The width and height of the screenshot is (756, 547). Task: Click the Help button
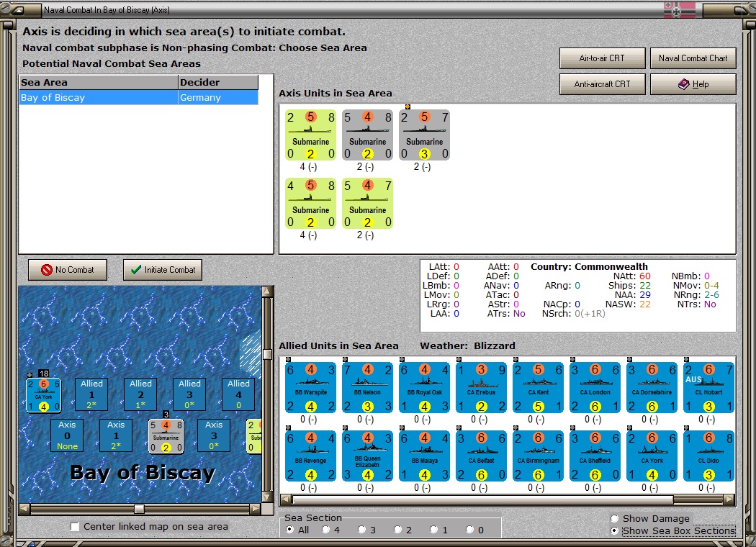tap(693, 84)
